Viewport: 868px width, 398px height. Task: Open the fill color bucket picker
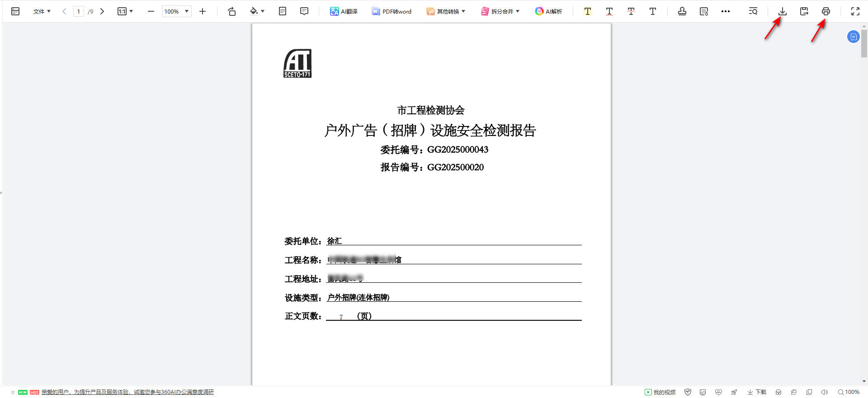click(x=257, y=11)
